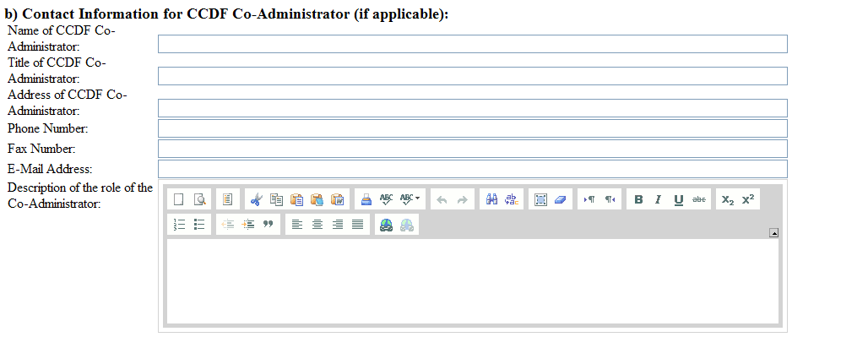Screen dimensions: 868x337
Task: Toggle italic formatting
Action: [659, 200]
